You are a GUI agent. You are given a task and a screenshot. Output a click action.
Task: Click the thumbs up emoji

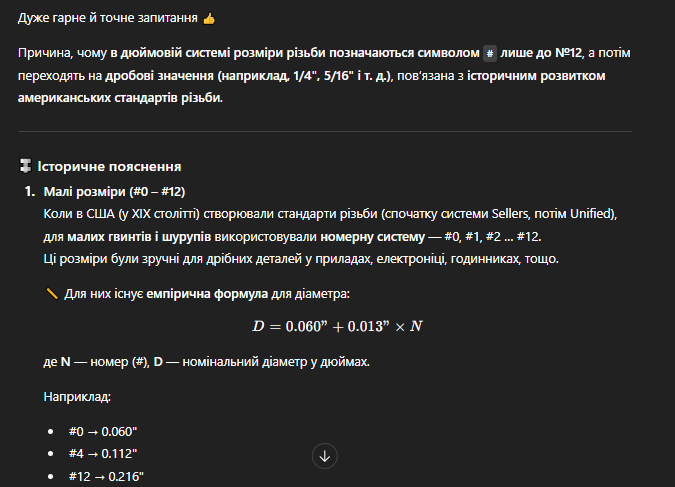point(209,19)
